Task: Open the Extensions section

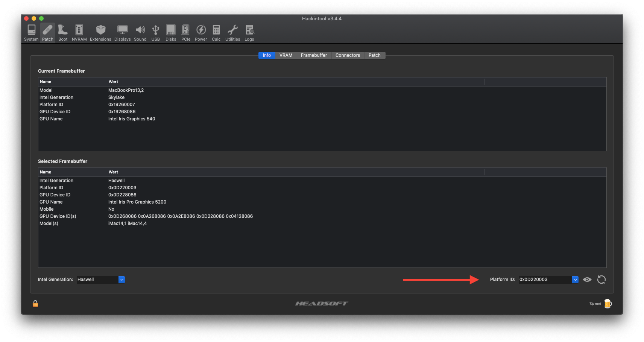Action: pyautogui.click(x=100, y=33)
